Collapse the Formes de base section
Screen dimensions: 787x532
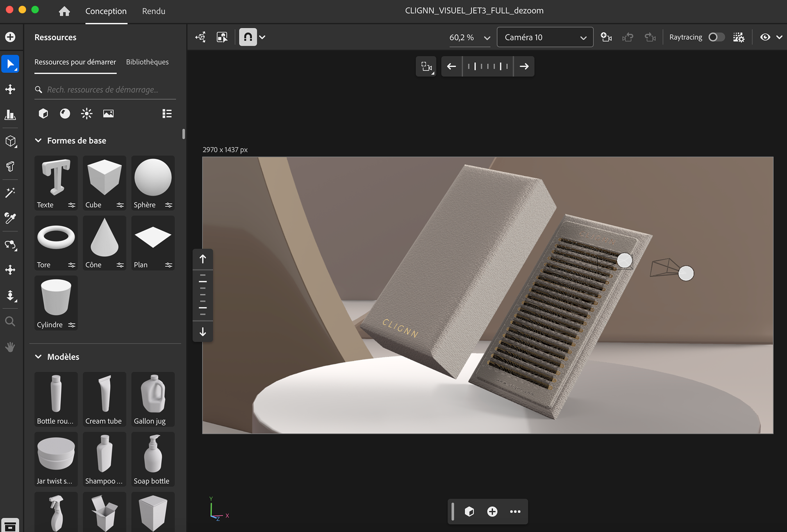pos(38,141)
